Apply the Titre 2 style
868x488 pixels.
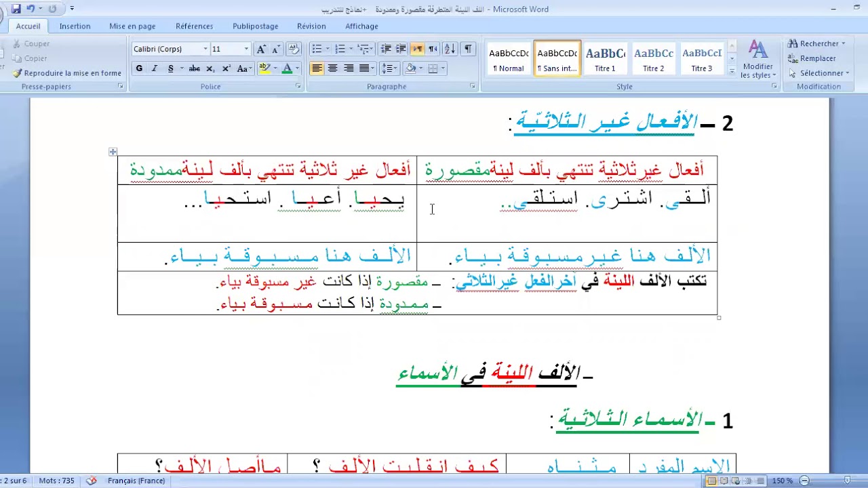(x=654, y=59)
